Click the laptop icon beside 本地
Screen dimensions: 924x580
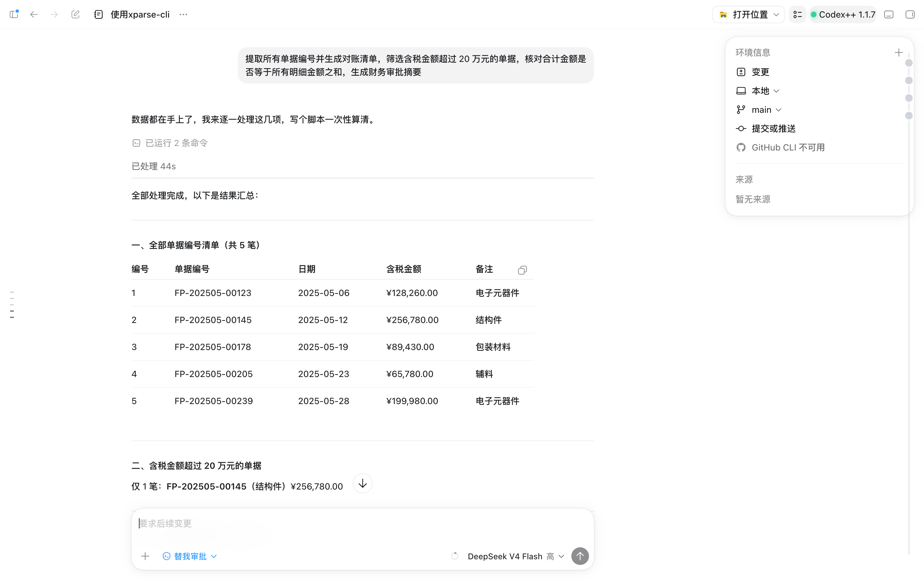(741, 91)
